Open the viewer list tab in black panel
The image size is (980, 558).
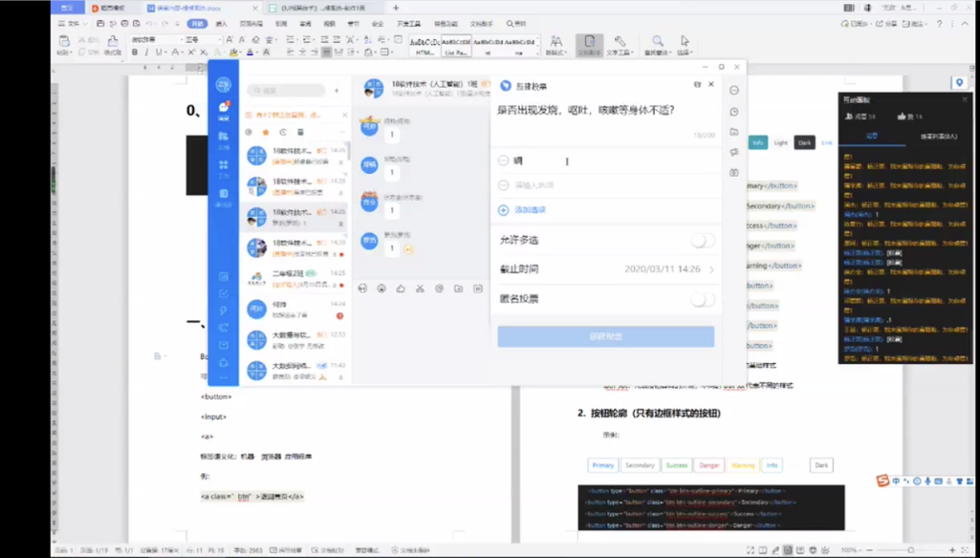pos(938,137)
